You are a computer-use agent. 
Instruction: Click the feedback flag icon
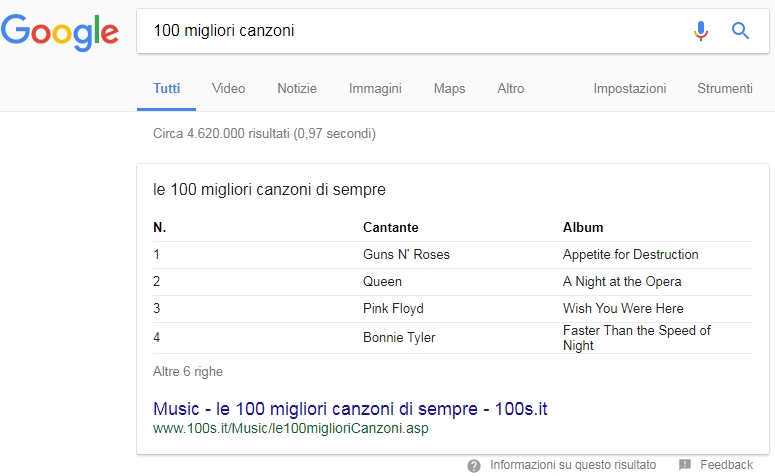click(x=685, y=465)
